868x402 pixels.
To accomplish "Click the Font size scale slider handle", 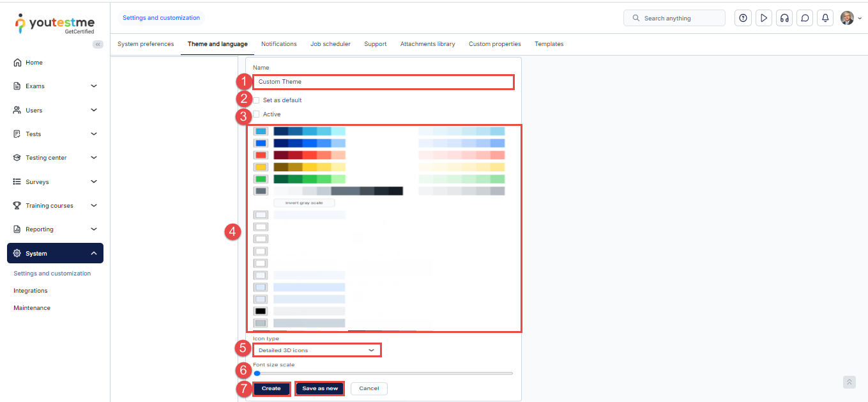I will pyautogui.click(x=257, y=373).
